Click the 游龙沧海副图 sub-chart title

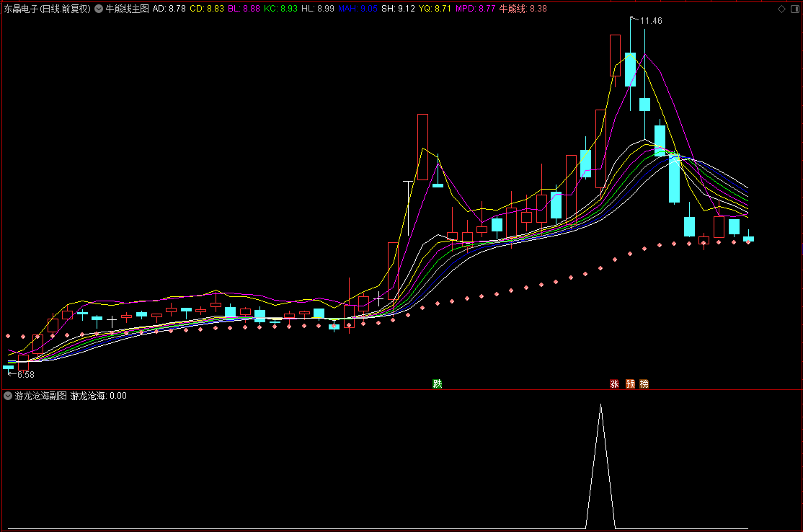[41, 396]
